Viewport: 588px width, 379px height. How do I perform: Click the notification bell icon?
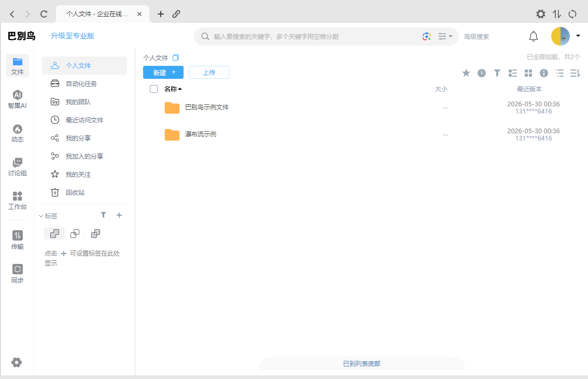(533, 36)
